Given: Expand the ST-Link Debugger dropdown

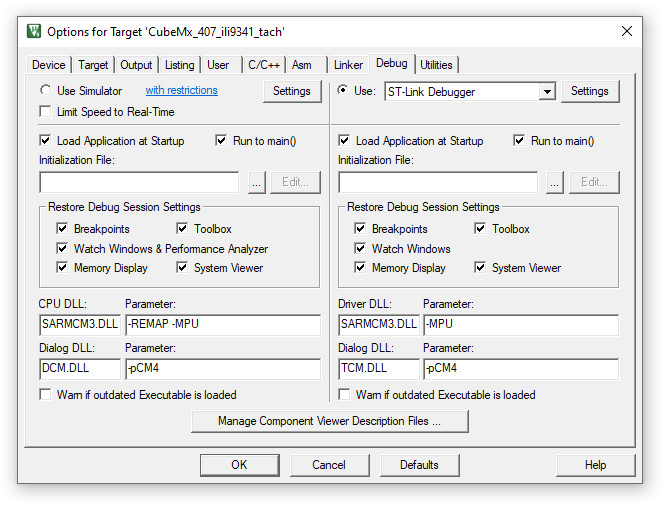Looking at the screenshot, I should pyautogui.click(x=547, y=91).
